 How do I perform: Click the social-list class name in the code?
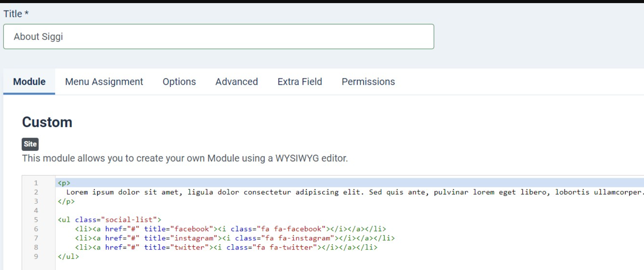(x=129, y=220)
